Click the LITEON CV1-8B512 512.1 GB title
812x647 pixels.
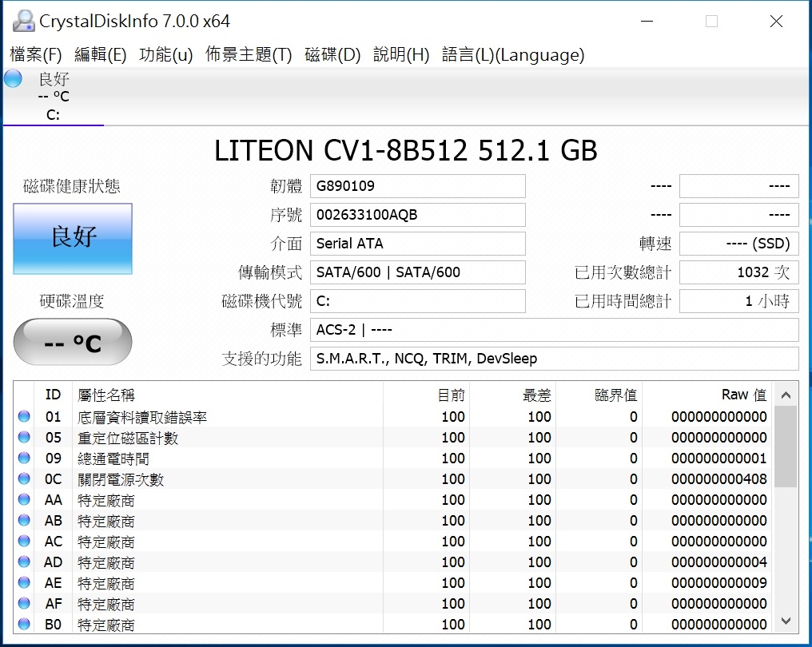(x=406, y=151)
